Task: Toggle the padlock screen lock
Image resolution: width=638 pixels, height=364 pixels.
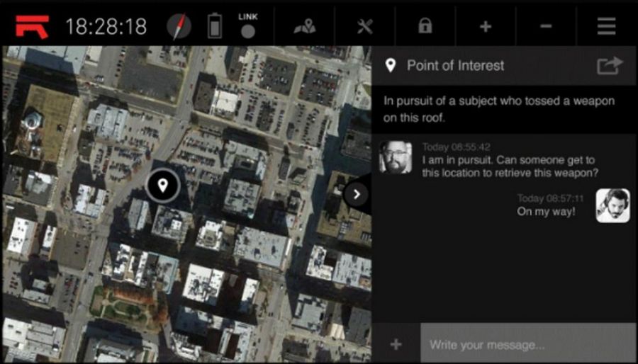Action: 425,27
